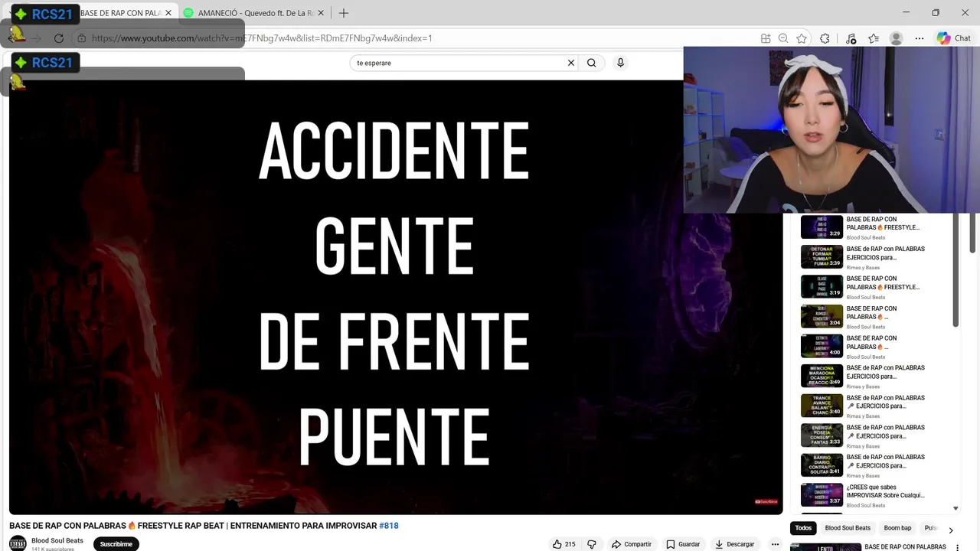
Task: Start voice search with microphone icon
Action: (x=620, y=63)
